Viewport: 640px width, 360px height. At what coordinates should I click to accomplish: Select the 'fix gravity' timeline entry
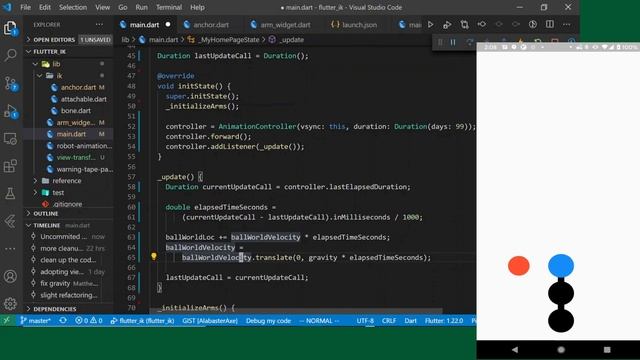pos(68,283)
